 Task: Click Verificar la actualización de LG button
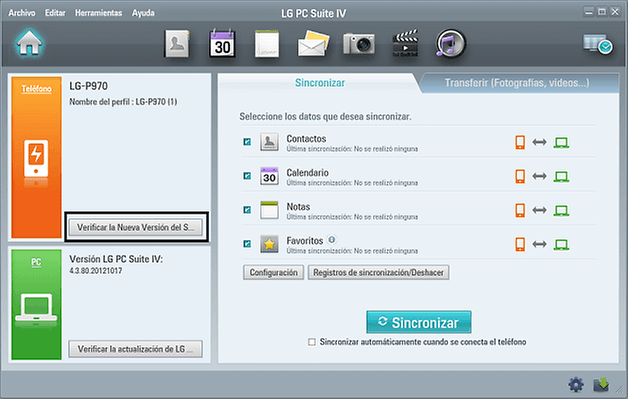pos(135,349)
